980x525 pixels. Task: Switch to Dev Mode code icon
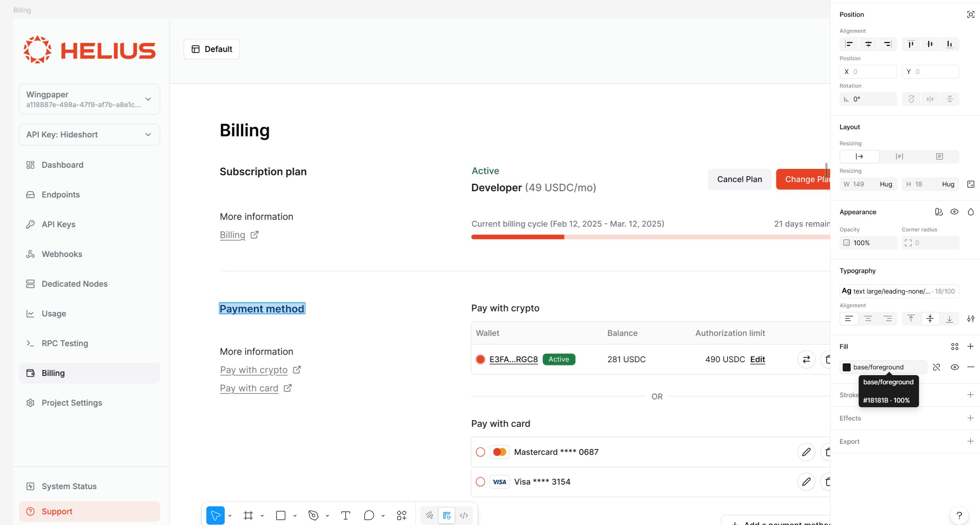464,515
